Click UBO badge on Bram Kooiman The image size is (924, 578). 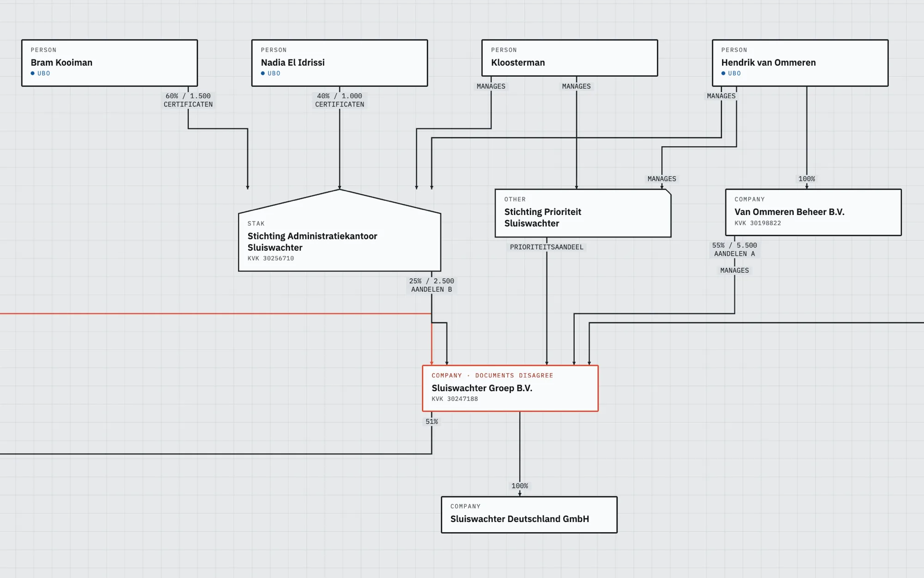click(x=41, y=74)
